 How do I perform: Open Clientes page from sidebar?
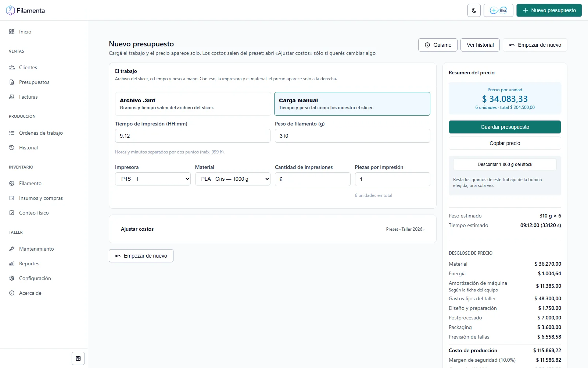point(44,67)
